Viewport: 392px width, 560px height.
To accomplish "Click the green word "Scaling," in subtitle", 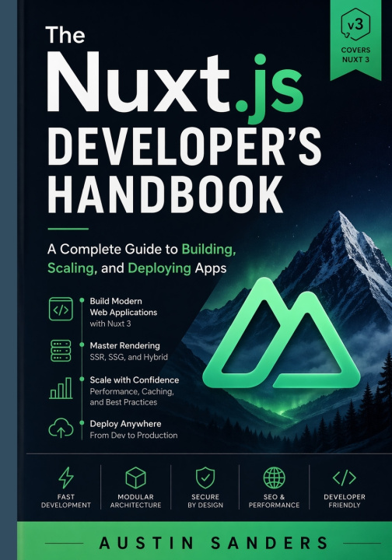I will 72,268.
